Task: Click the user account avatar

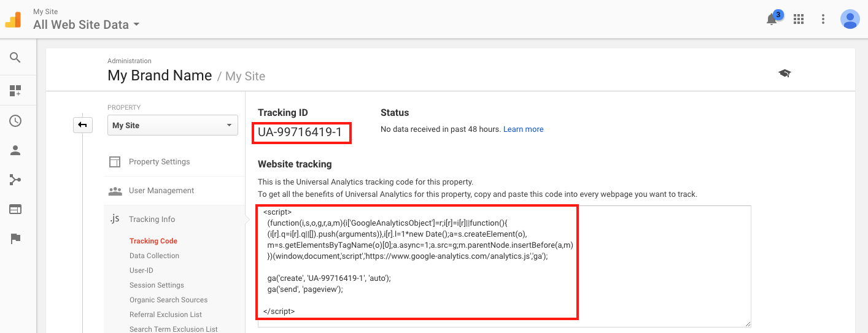Action: tap(850, 19)
